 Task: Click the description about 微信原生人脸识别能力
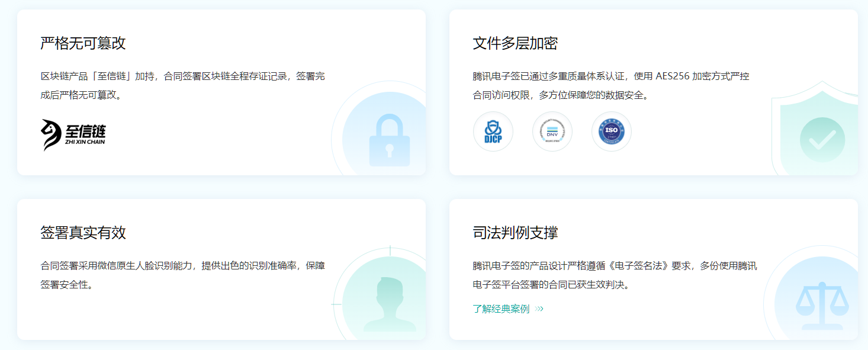(x=183, y=275)
